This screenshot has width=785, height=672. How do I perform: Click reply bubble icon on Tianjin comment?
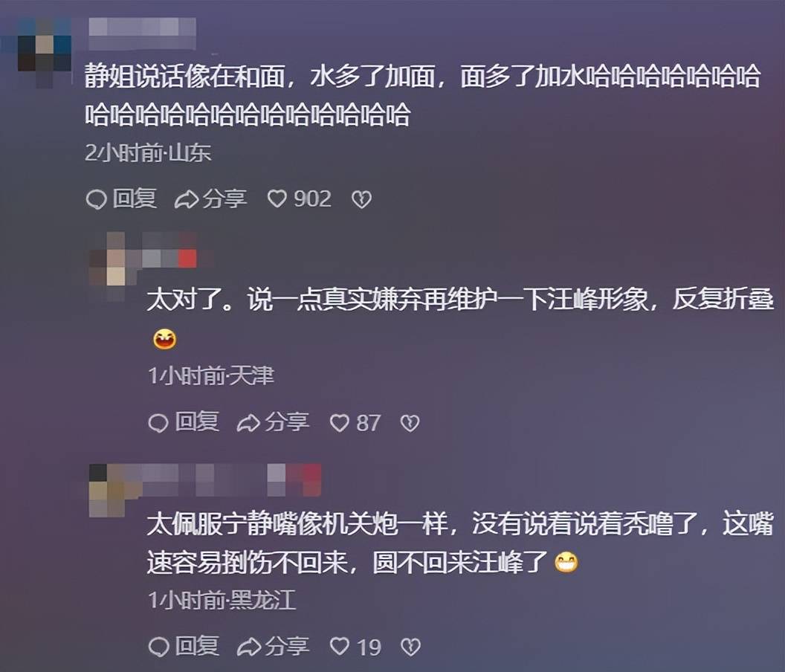[158, 423]
